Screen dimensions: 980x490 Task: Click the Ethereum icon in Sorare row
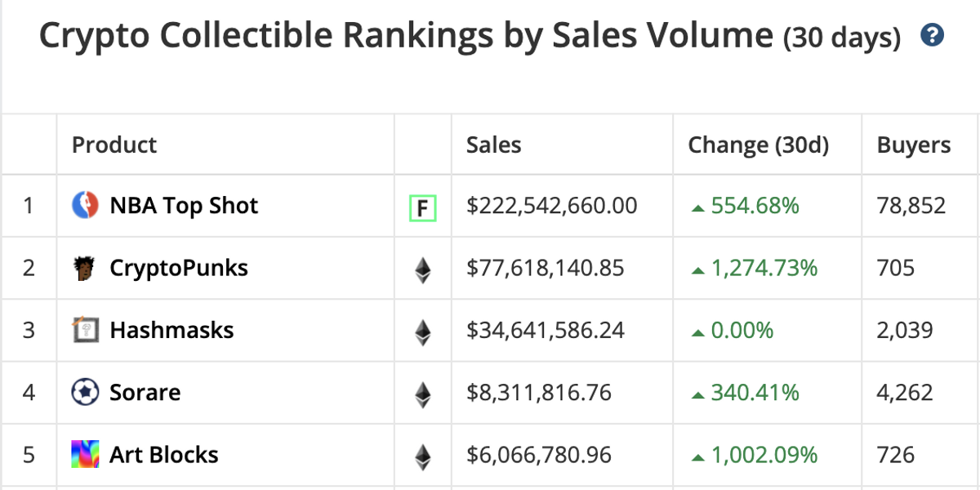[x=422, y=394]
